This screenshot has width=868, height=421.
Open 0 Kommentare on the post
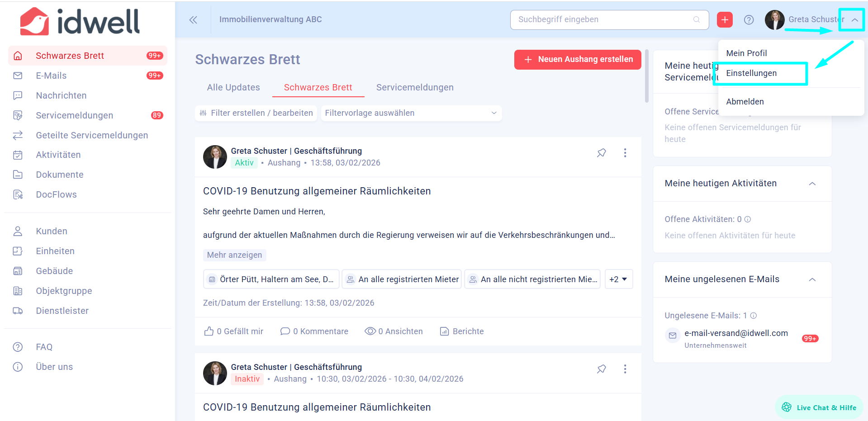(314, 331)
